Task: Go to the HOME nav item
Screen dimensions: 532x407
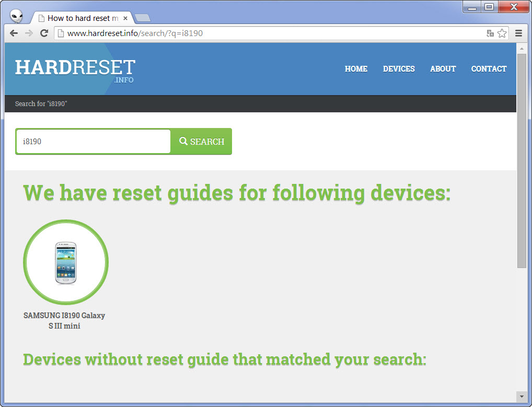Action: 356,69
